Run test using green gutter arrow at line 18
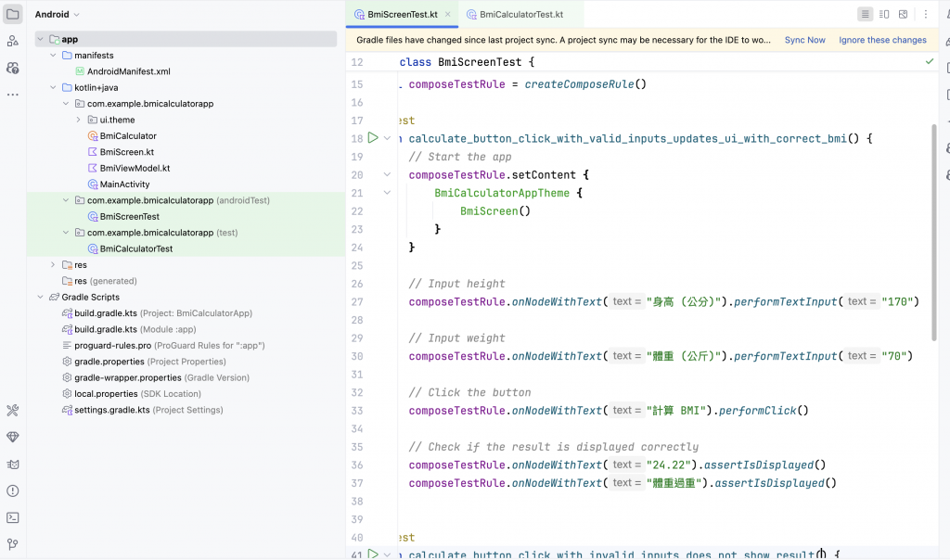Image resolution: width=950 pixels, height=560 pixels. [x=373, y=138]
